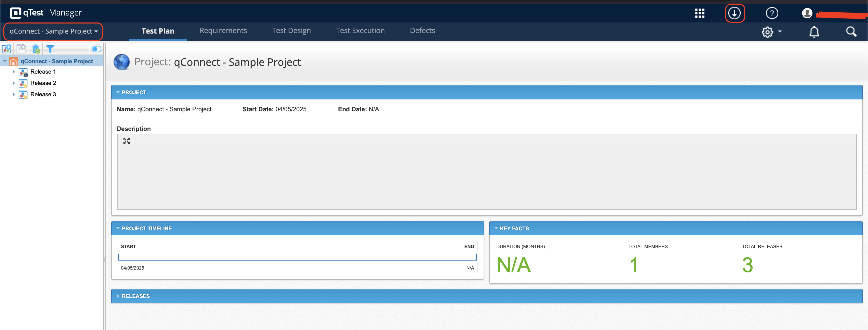Open the Test Execution tab
This screenshot has width=868, height=330.
pos(360,30)
